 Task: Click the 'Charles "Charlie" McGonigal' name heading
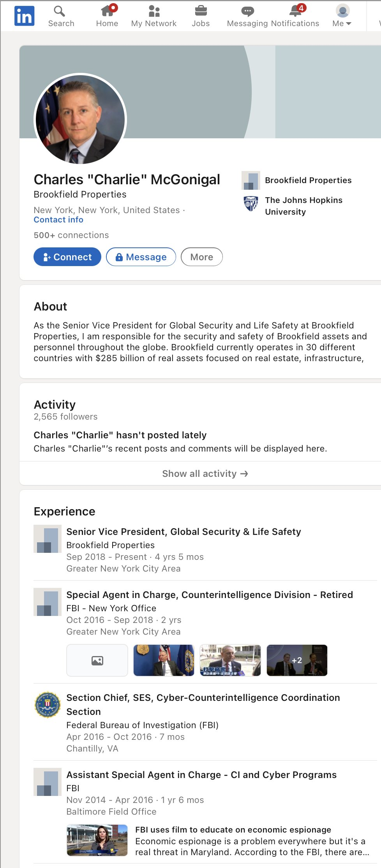127,180
